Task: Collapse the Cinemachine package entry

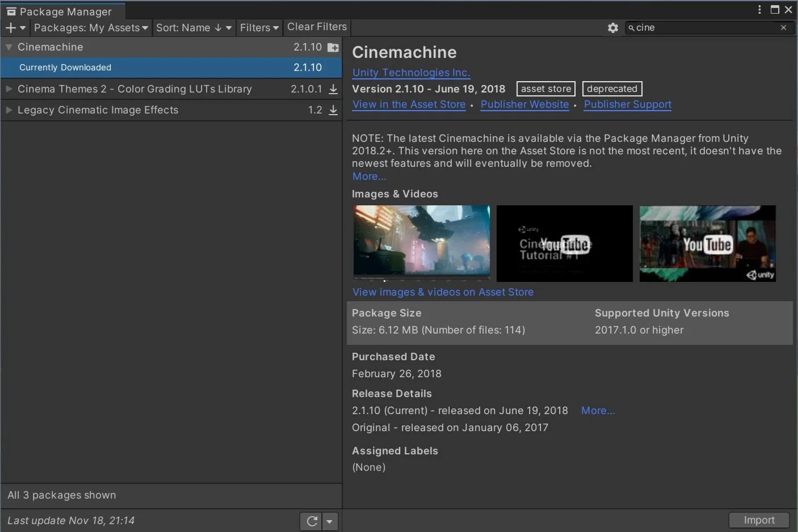Action: 9,47
